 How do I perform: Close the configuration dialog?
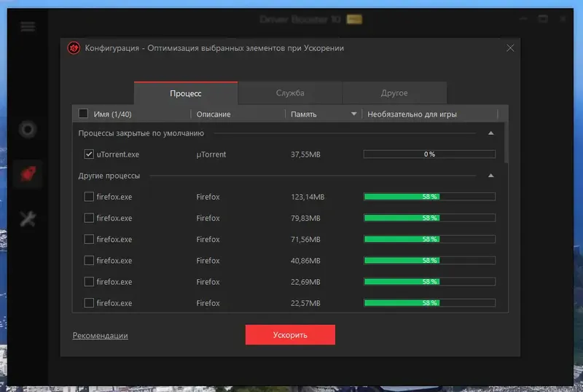510,48
